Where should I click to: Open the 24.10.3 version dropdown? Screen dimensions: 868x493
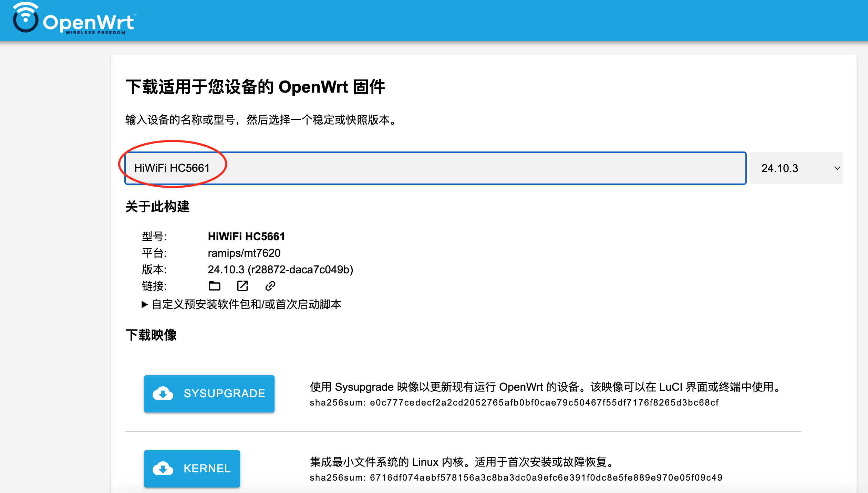coord(796,168)
